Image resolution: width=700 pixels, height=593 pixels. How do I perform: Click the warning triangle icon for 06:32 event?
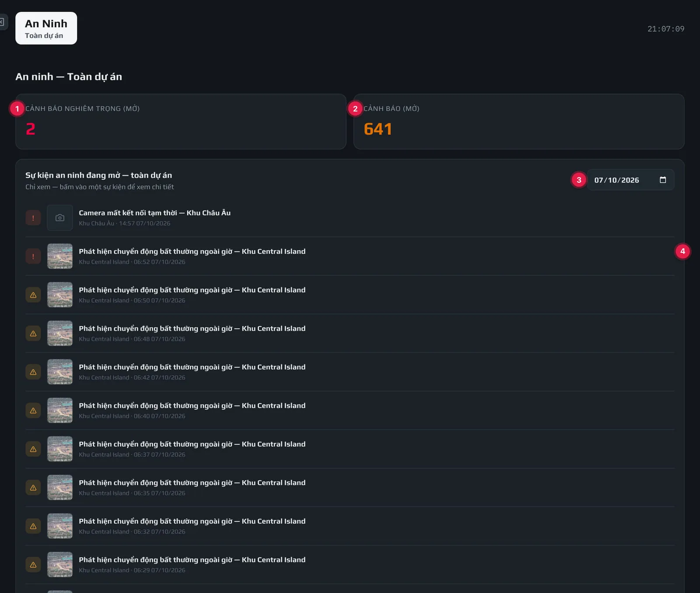pyautogui.click(x=33, y=526)
